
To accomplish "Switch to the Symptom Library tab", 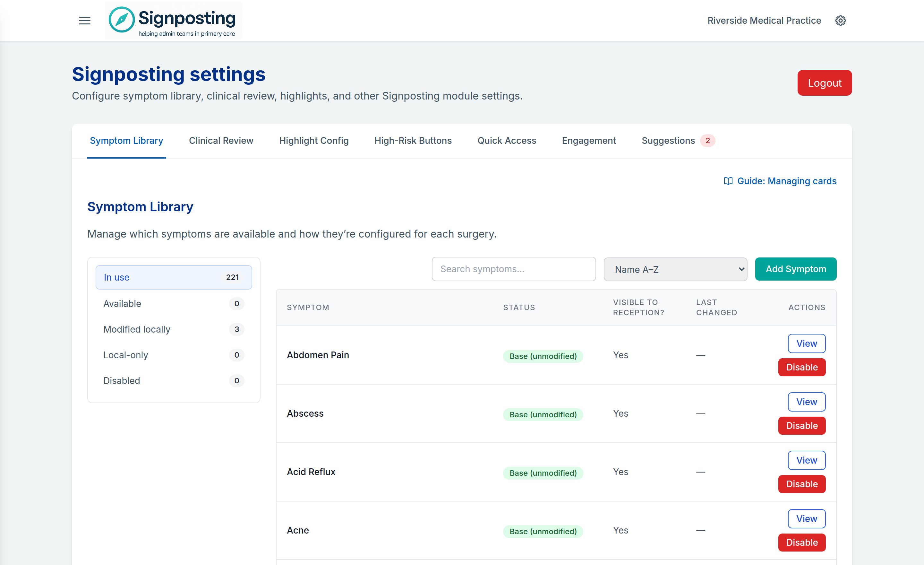I will tap(126, 141).
